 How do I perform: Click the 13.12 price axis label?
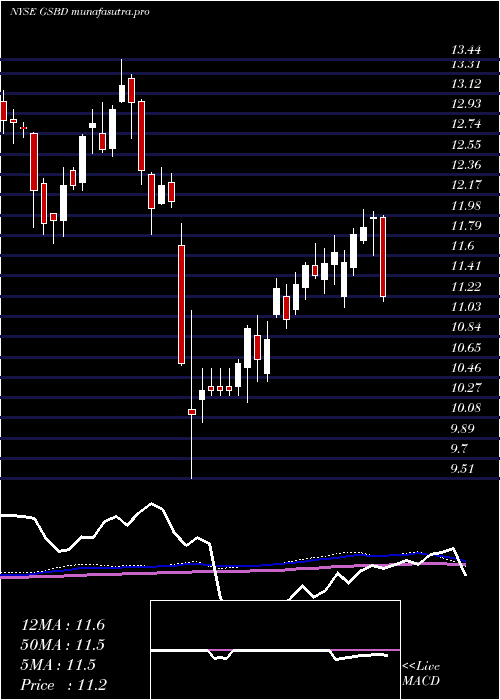pyautogui.click(x=466, y=83)
